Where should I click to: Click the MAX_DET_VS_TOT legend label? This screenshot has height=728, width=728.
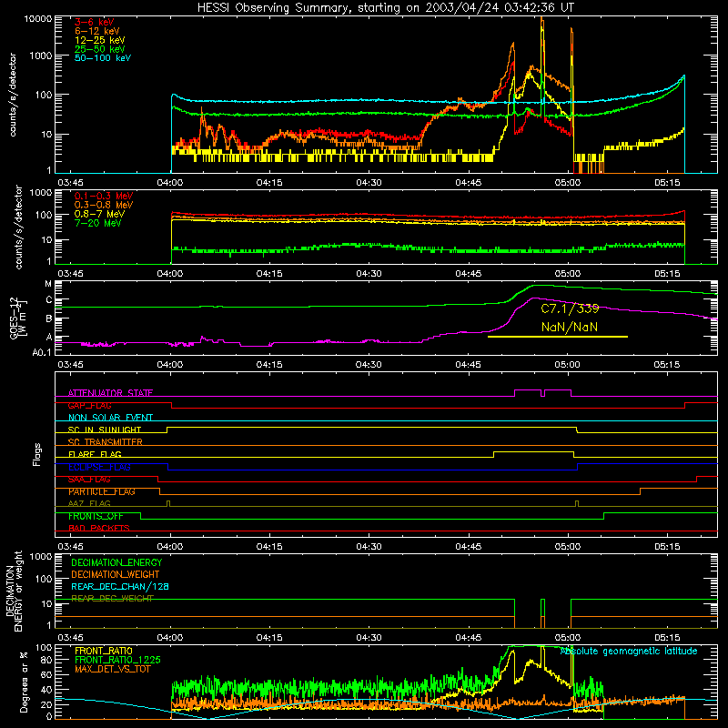(x=113, y=669)
